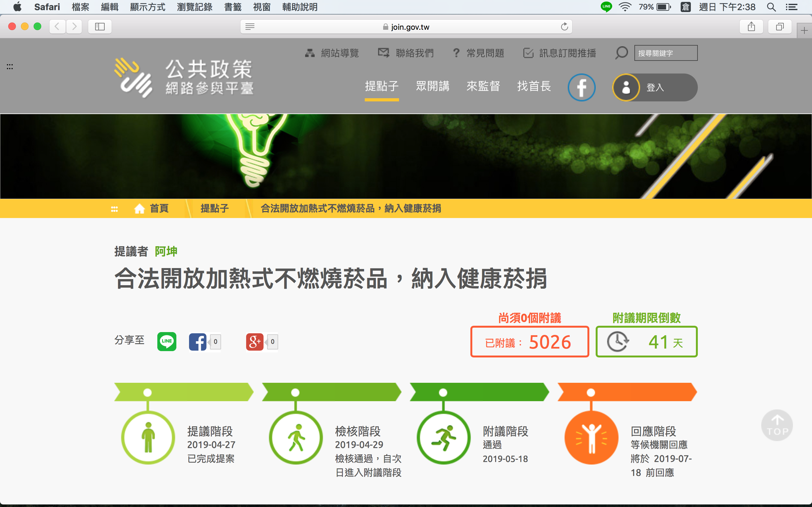
Task: Open the 常見問題 question mark icon
Action: tap(456, 53)
